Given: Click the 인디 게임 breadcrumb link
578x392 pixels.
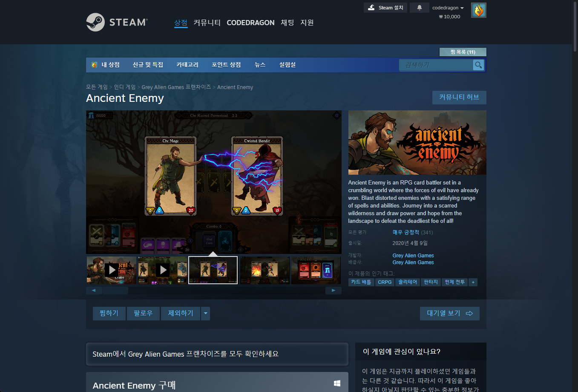Looking at the screenshot, I should (125, 87).
